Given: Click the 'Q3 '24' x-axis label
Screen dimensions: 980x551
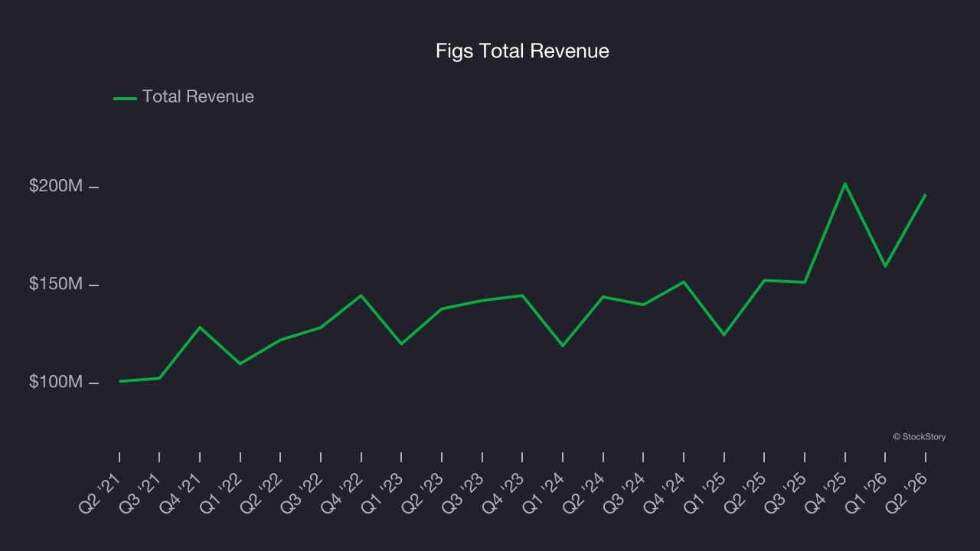Looking at the screenshot, I should click(626, 493).
